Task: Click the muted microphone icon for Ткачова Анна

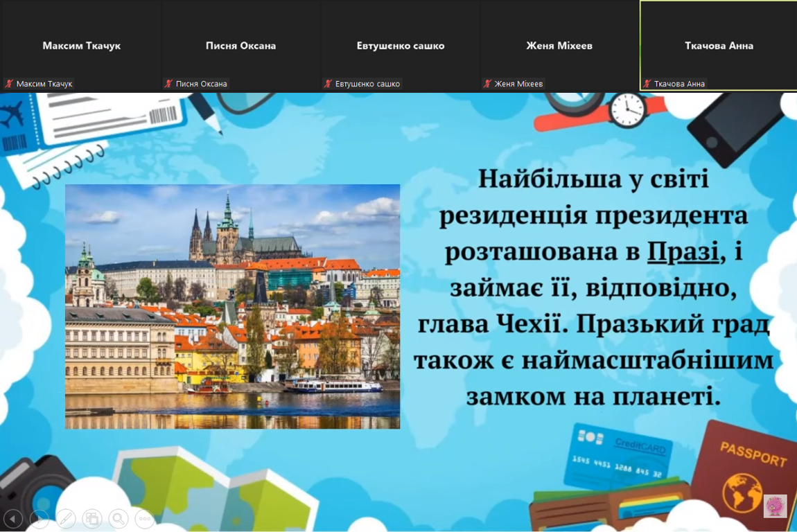Action: coord(647,84)
